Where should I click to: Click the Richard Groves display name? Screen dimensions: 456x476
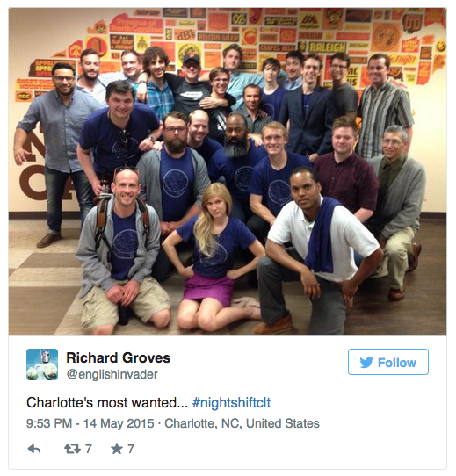pyautogui.click(x=119, y=357)
